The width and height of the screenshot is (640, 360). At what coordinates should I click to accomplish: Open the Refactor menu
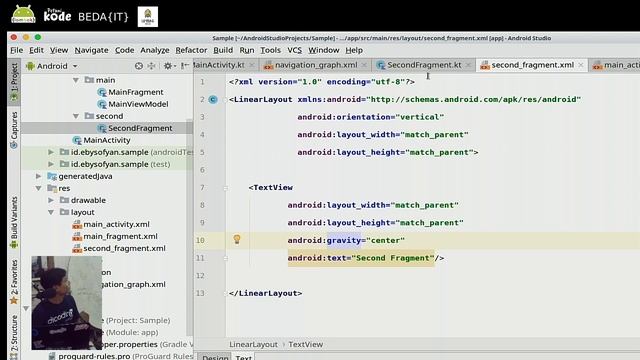[x=191, y=50]
